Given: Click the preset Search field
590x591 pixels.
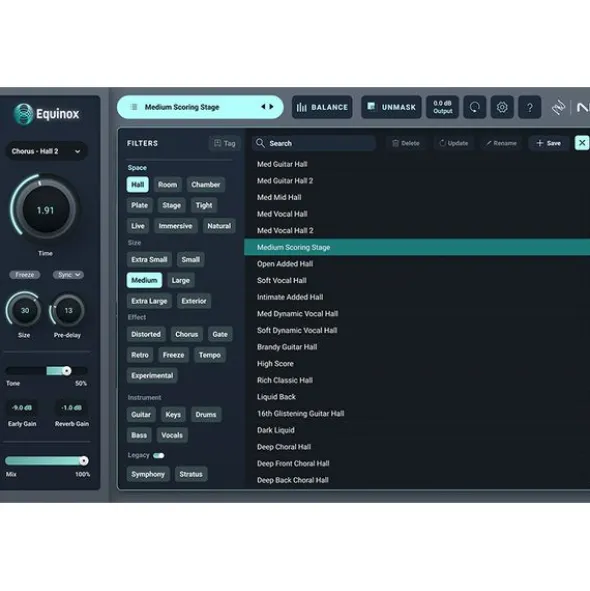Looking at the screenshot, I should pyautogui.click(x=314, y=143).
